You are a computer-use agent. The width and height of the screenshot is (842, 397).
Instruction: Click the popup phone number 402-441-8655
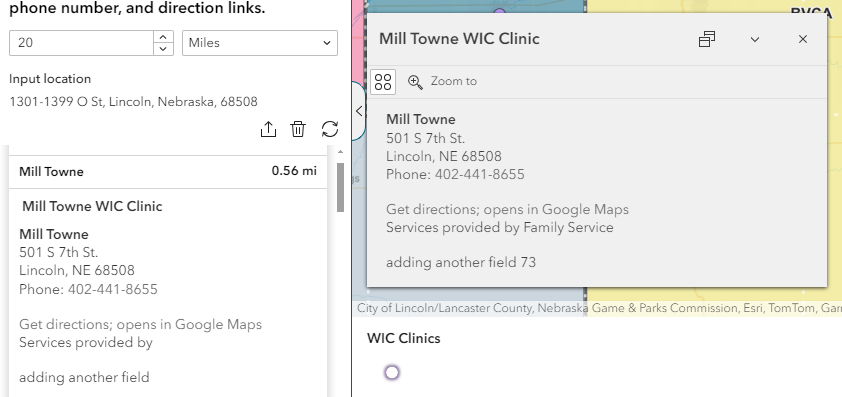pos(480,175)
